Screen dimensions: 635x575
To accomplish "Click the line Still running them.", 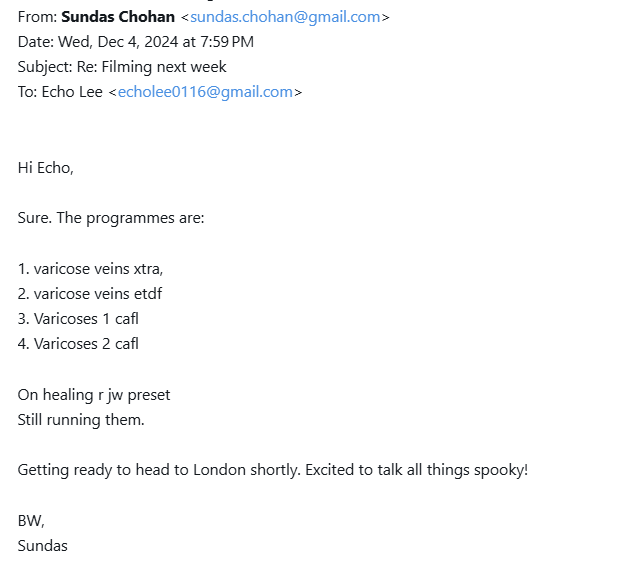I will coord(81,420).
